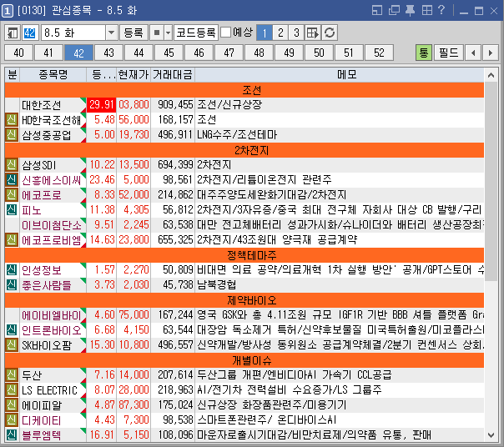Click the scrollbar down arrow

point(491,435)
